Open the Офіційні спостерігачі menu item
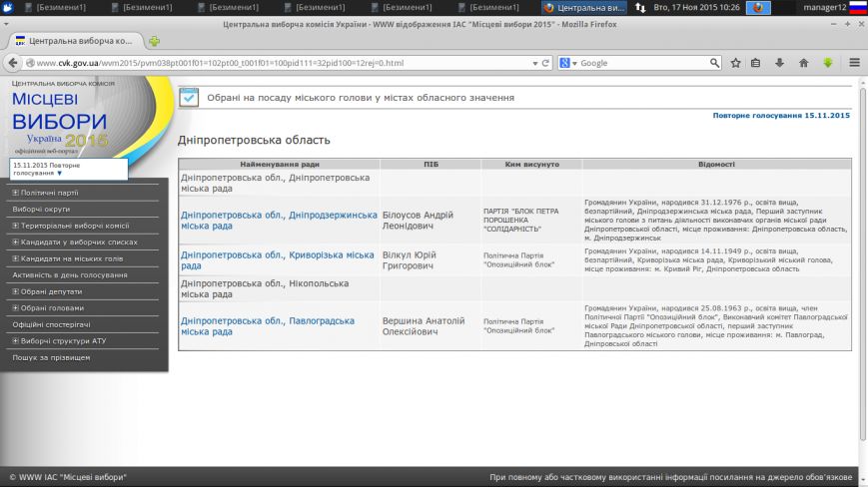 click(51, 324)
